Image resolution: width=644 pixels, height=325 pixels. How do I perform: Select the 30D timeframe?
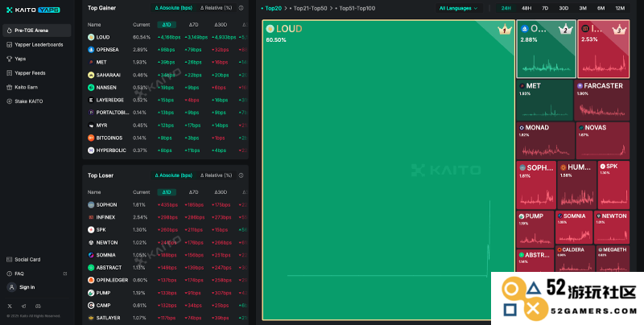coord(564,8)
